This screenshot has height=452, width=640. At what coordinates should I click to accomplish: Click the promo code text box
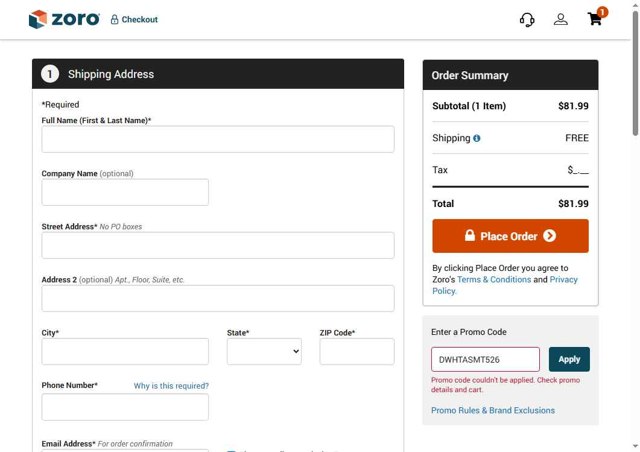click(x=485, y=359)
